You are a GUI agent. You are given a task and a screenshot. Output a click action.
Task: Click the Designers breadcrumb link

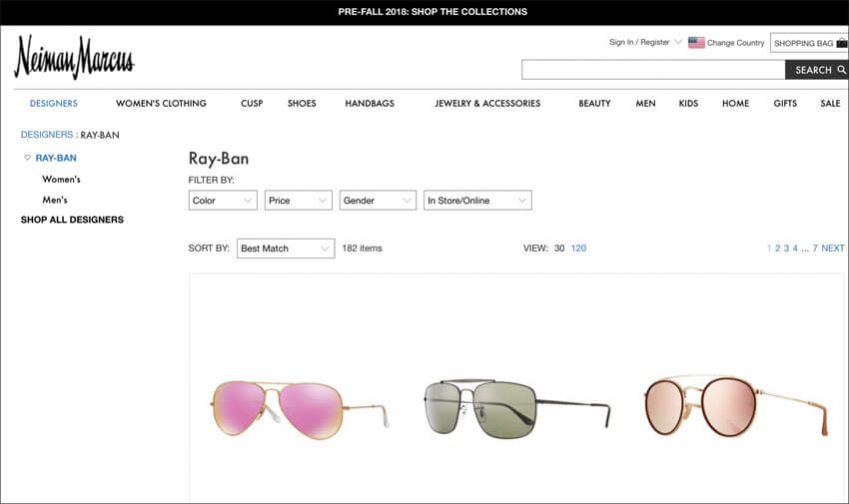pyautogui.click(x=47, y=135)
